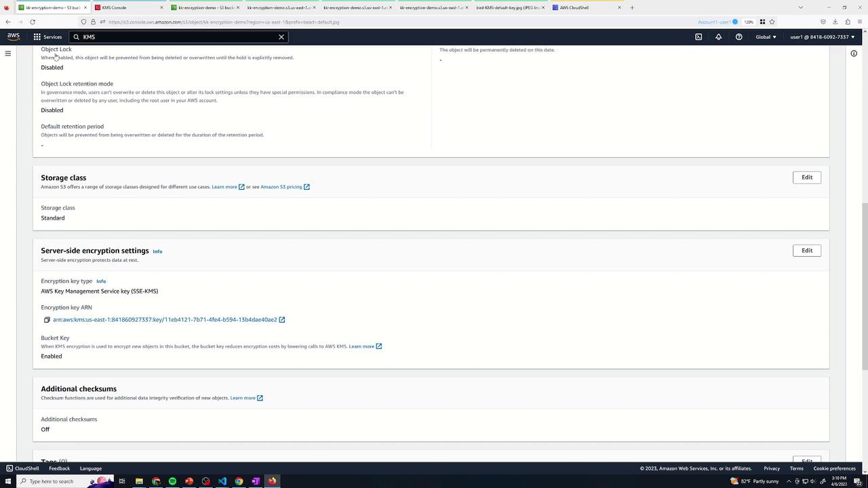Open CloudShell from top navigation icon
Viewport: 868px width, 488px height.
tap(698, 37)
